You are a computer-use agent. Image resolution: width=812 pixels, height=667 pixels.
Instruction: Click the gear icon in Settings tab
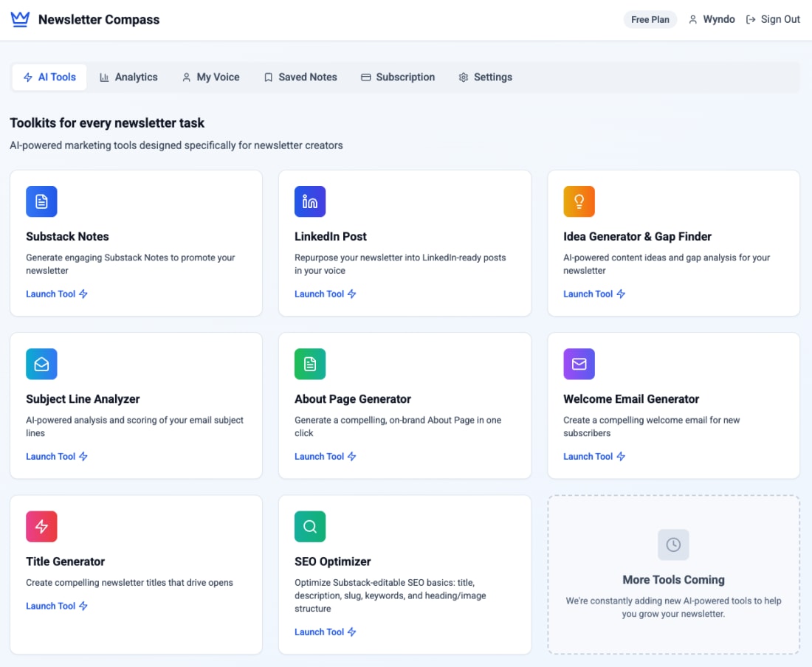(x=463, y=77)
